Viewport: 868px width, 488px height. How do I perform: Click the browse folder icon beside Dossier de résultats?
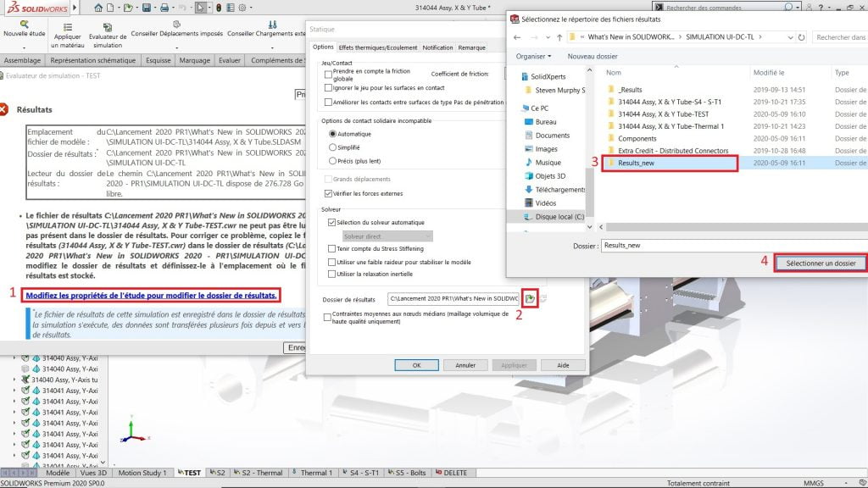pyautogui.click(x=530, y=299)
